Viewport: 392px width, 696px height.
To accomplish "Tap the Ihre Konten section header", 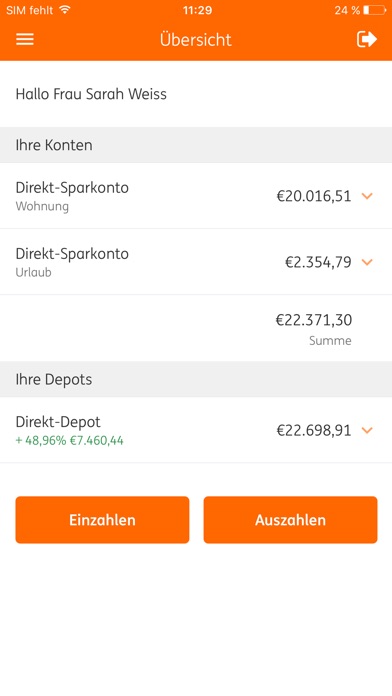I will [x=196, y=145].
